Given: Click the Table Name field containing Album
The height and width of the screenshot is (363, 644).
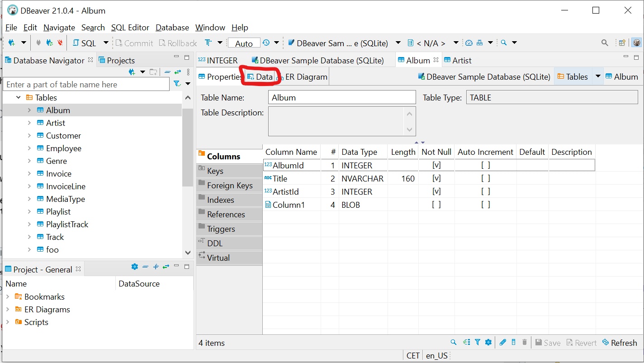Looking at the screenshot, I should point(342,97).
